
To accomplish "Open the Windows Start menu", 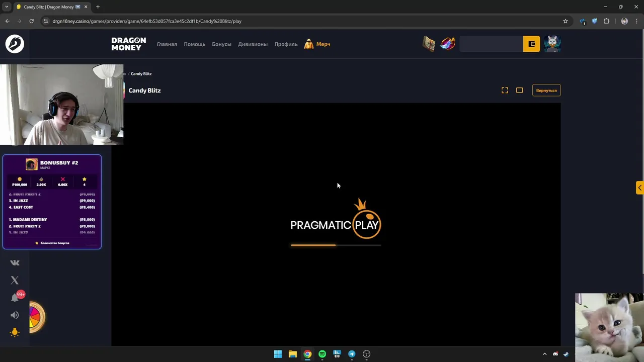I will click(x=278, y=354).
